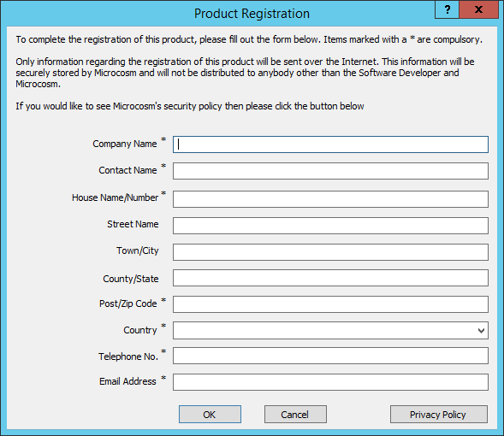Click the Town/City label
Screen dimensions: 504x436
[x=138, y=250]
